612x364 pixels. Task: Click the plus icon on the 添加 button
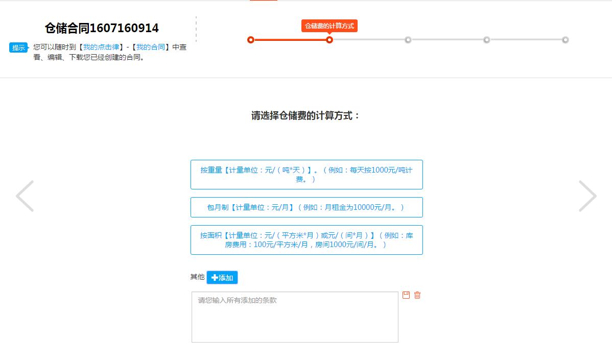tap(215, 277)
